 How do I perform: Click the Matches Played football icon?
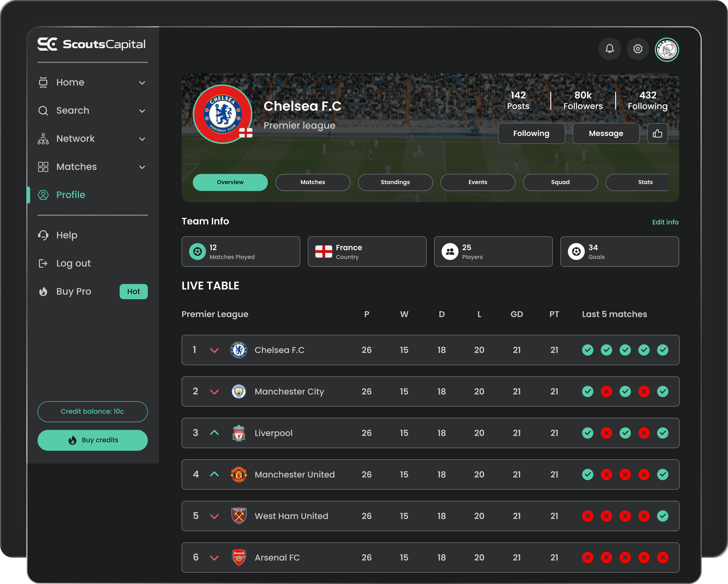click(198, 251)
